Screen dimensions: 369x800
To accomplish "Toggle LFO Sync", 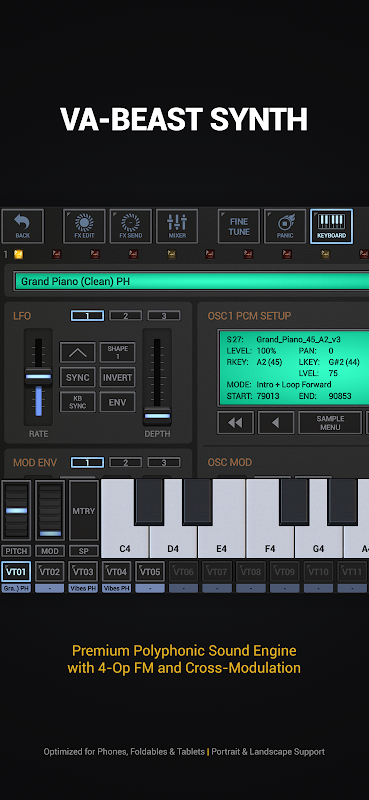I will coord(78,377).
